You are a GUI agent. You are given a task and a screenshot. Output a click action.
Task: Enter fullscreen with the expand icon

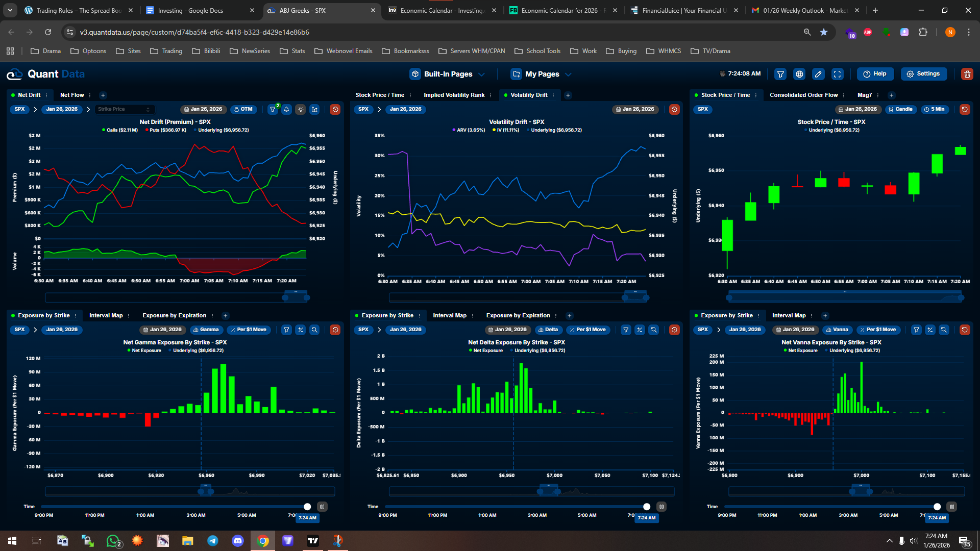click(x=838, y=74)
